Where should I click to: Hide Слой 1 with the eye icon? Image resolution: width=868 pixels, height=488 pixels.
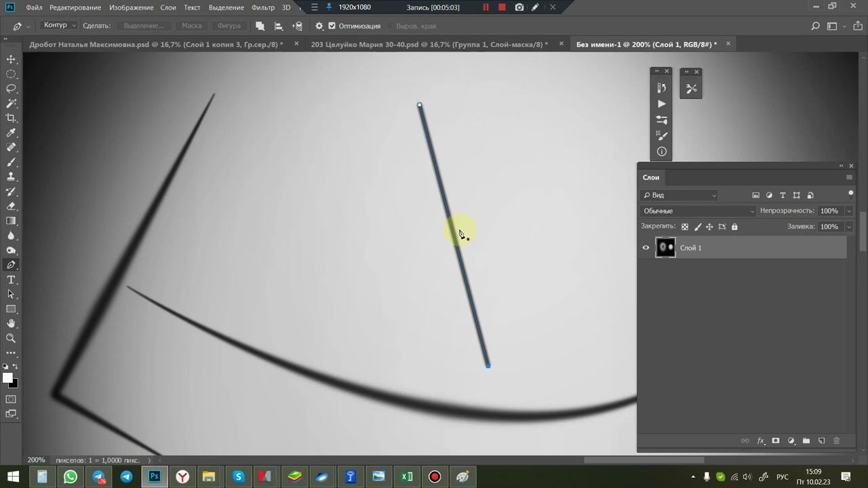[x=646, y=248]
